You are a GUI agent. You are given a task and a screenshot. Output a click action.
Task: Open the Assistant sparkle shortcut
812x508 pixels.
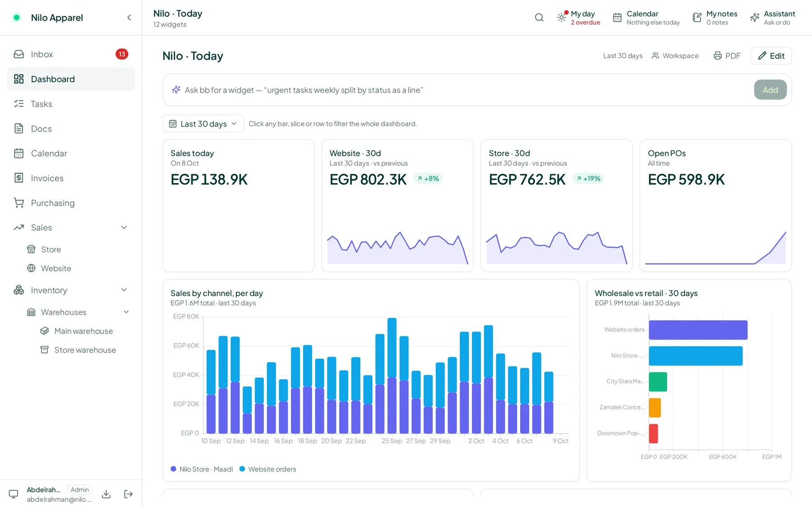coord(772,18)
